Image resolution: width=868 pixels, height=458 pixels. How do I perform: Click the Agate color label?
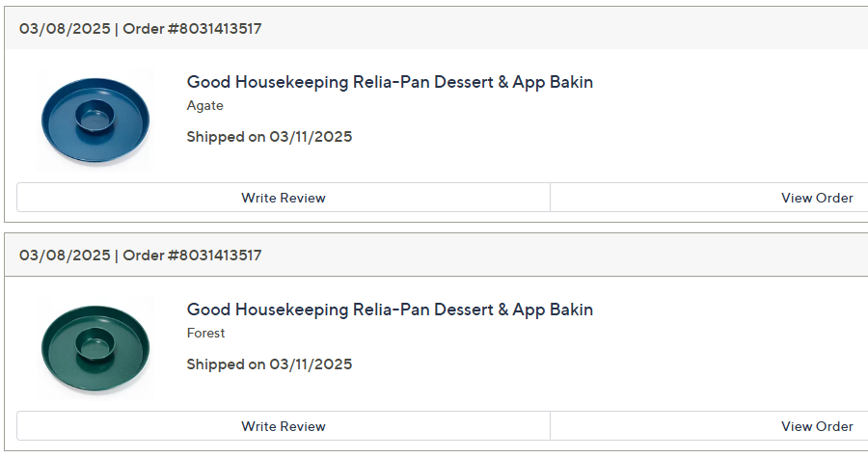pyautogui.click(x=204, y=106)
